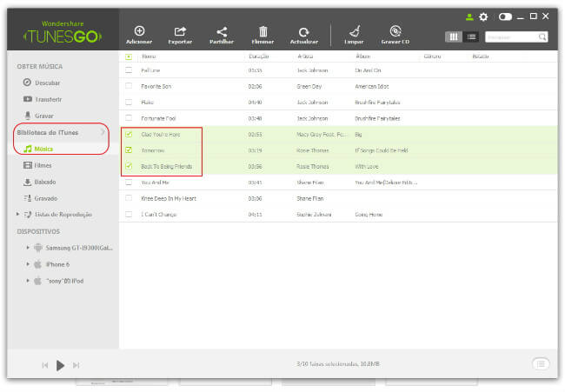Image resolution: width=565 pixels, height=392 pixels.
Task: Expand the iPhone 6 device
Action: pyautogui.click(x=28, y=264)
